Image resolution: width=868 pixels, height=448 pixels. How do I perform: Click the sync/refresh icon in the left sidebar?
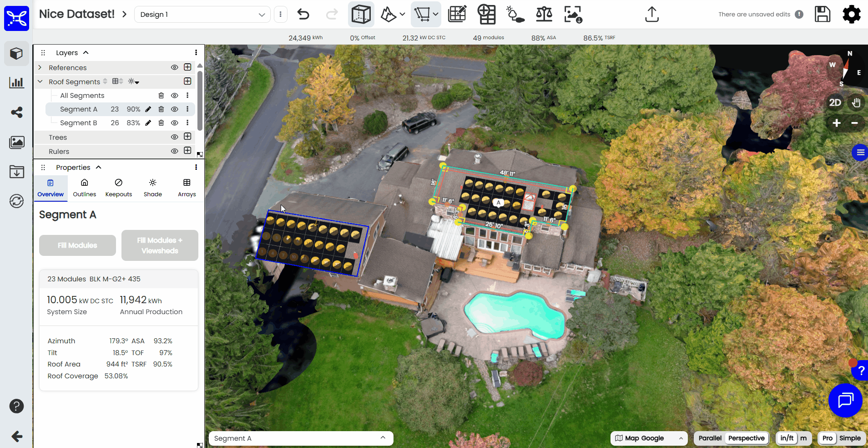[16, 201]
